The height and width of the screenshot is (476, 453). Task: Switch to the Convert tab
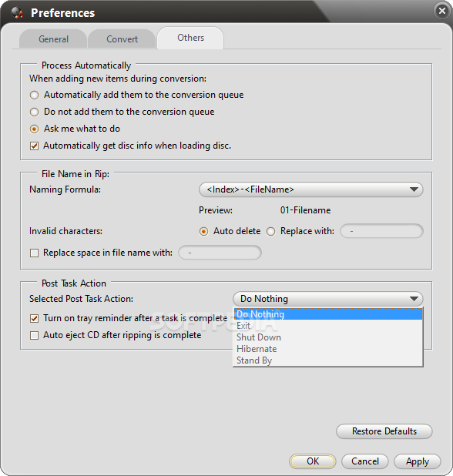[x=122, y=39]
